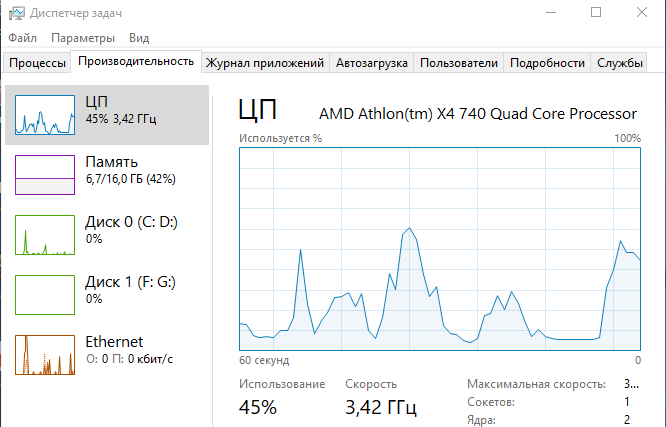Click the Производительность tab
666x427 pixels.
136,62
